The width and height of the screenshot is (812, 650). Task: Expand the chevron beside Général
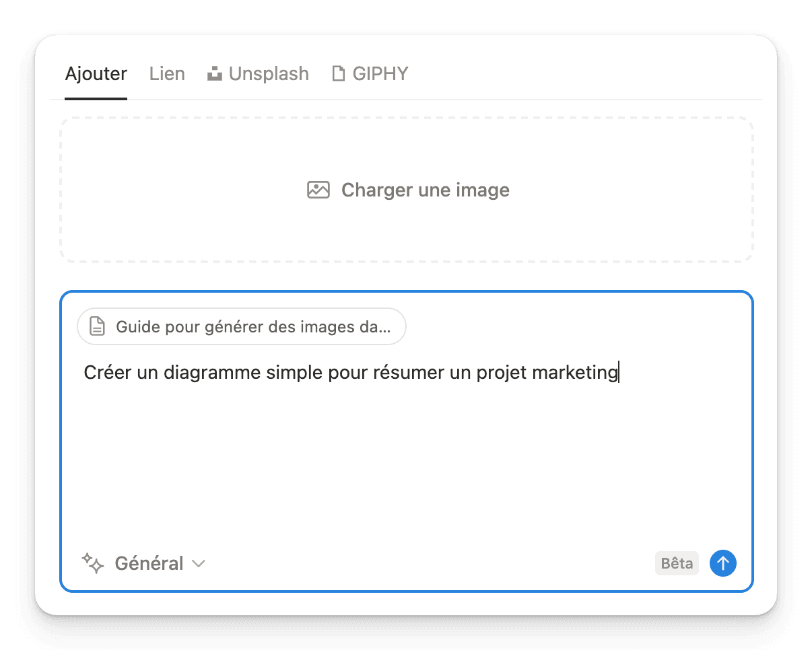(x=198, y=563)
